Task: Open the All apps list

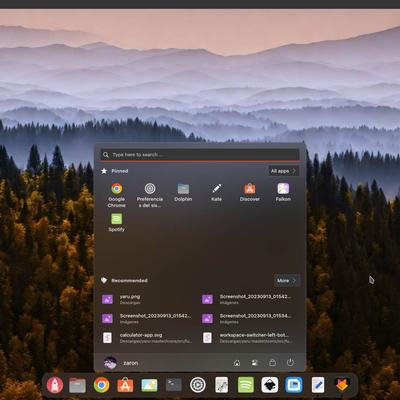Action: click(x=283, y=171)
